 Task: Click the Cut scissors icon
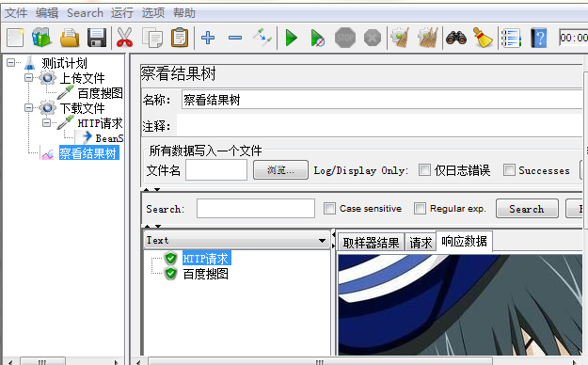pos(125,38)
